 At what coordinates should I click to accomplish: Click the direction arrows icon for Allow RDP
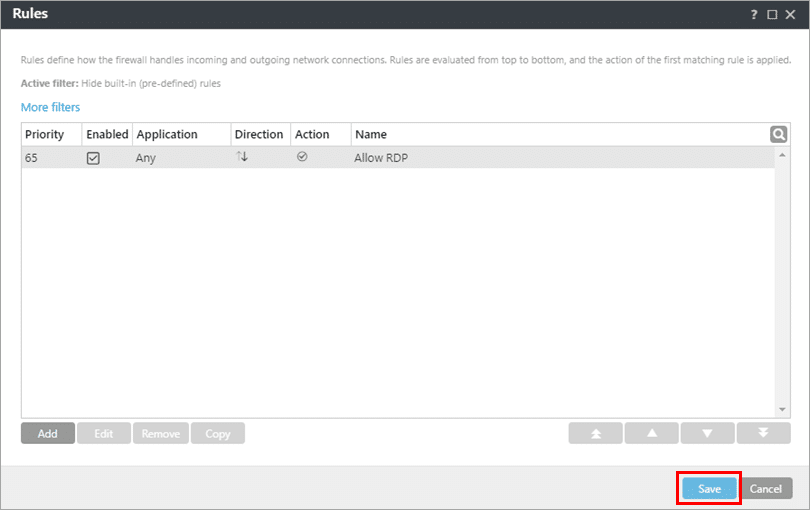[241, 157]
